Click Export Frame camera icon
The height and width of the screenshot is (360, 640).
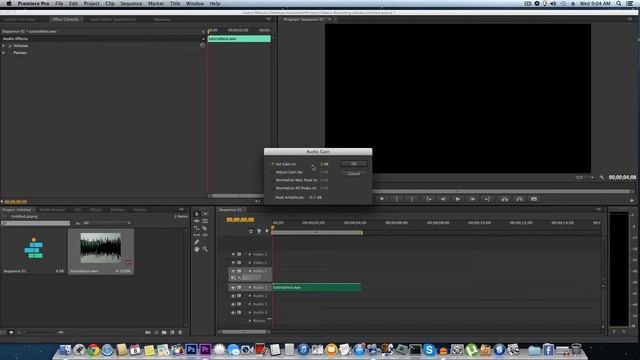tap(534, 199)
